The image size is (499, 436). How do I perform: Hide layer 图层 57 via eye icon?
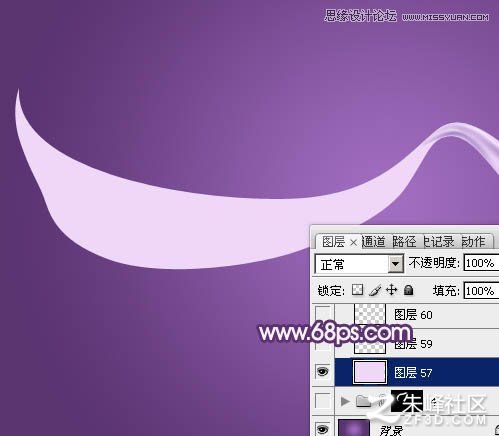tap(322, 371)
